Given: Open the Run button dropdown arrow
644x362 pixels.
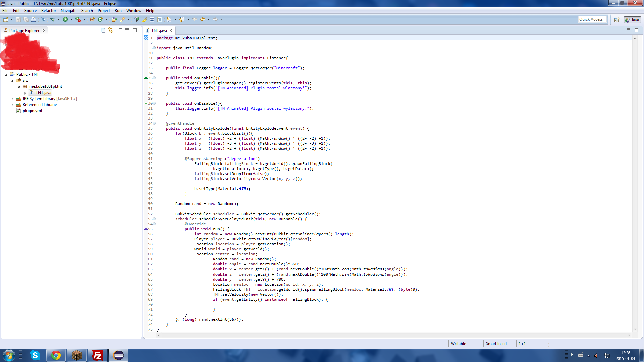Looking at the screenshot, I should [71, 19].
